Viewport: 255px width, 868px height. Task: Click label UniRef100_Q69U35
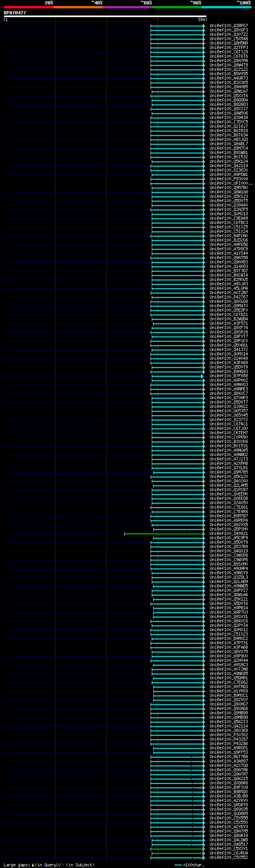(x=229, y=809)
